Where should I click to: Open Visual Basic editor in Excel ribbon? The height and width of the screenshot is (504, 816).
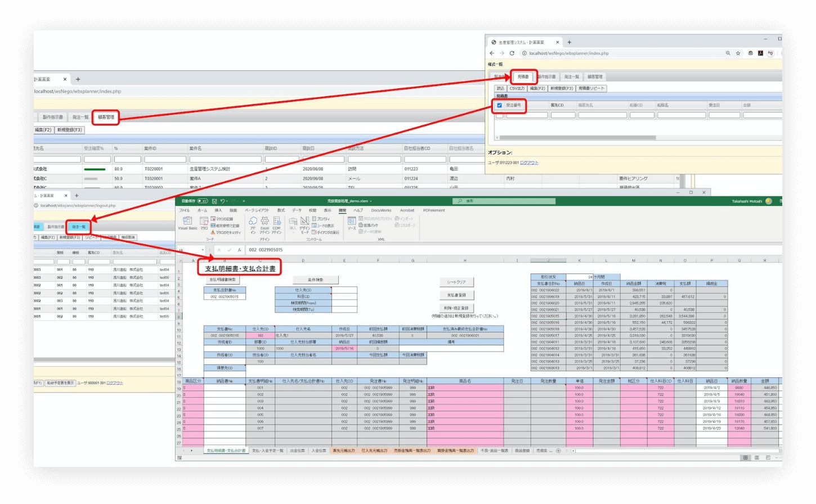pyautogui.click(x=187, y=223)
